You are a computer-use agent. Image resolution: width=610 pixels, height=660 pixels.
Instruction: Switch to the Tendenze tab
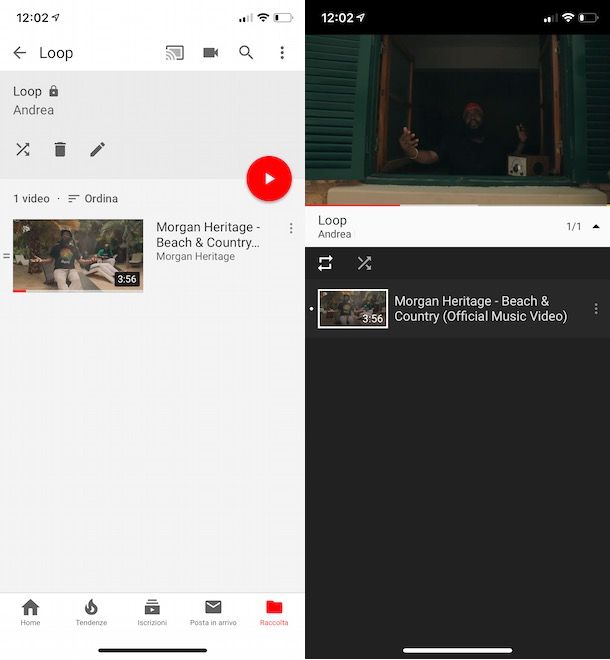click(x=91, y=612)
